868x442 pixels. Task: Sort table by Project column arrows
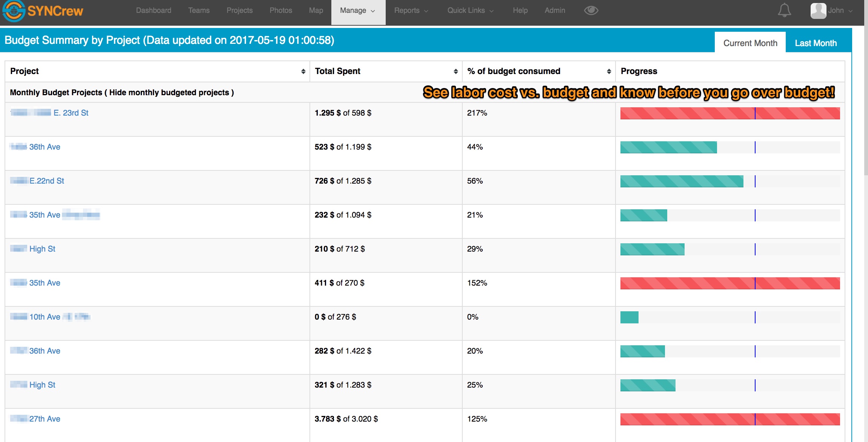[303, 71]
